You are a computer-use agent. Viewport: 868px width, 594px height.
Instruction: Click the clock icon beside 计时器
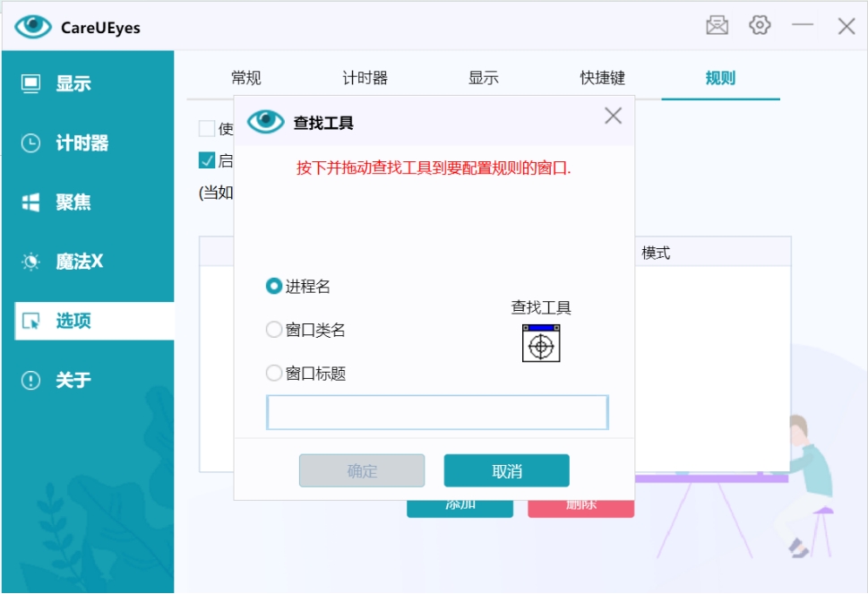(30, 142)
